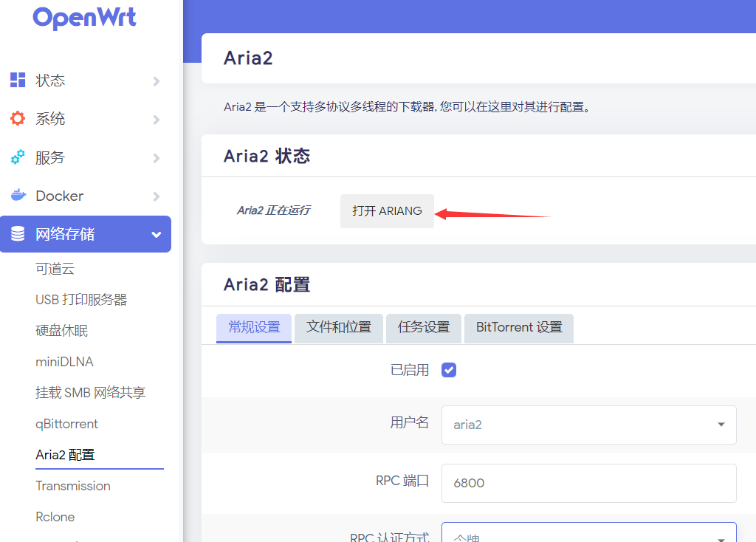Open the RPC 认证方式 dropdown
Image resolution: width=756 pixels, height=542 pixels.
588,532
